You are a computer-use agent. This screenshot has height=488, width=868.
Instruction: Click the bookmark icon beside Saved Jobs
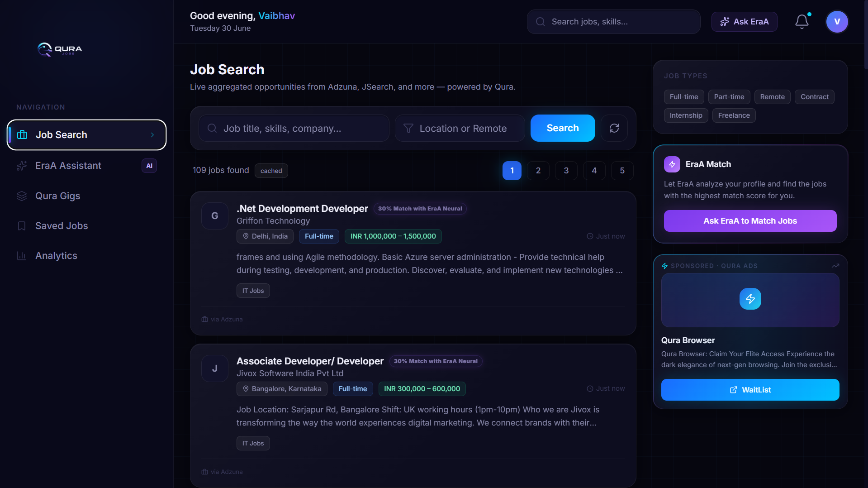point(22,226)
